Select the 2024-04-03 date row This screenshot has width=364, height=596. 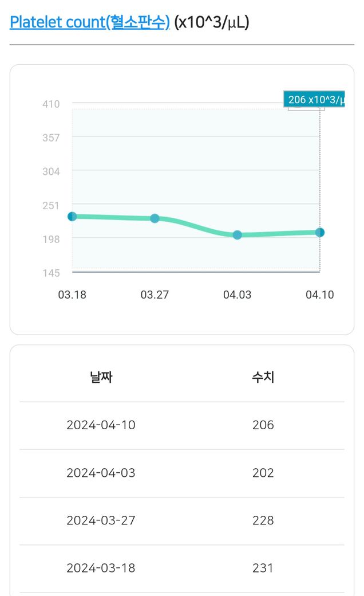(101, 473)
